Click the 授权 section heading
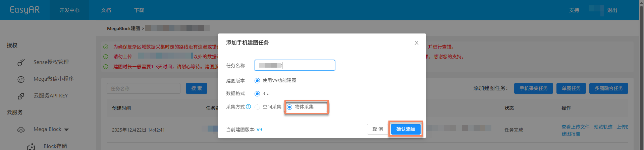This screenshot has height=150, width=644. 12,45
